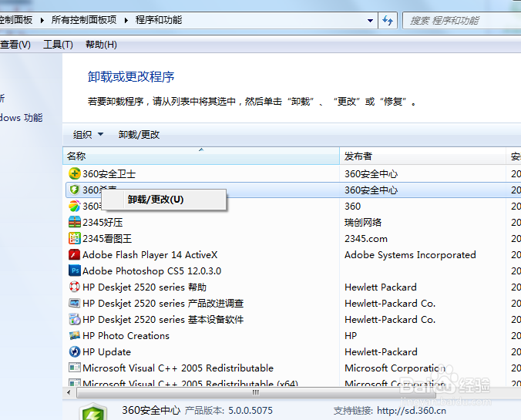
Task: Open the 组织 dropdown
Action: pyautogui.click(x=88, y=135)
